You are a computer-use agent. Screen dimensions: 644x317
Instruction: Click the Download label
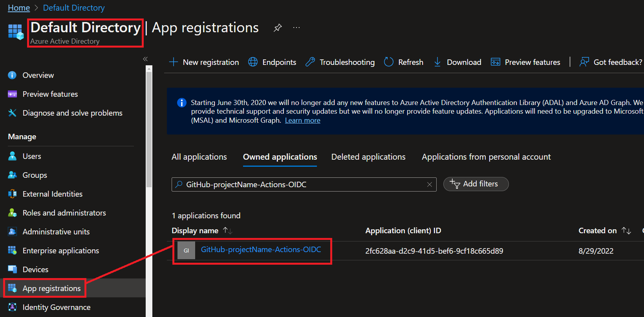point(464,62)
